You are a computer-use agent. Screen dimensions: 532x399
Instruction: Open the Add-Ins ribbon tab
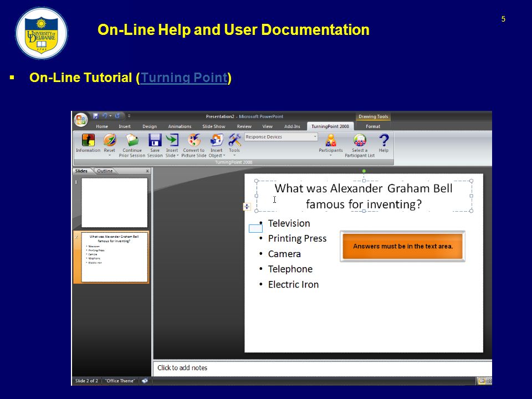[x=292, y=126]
